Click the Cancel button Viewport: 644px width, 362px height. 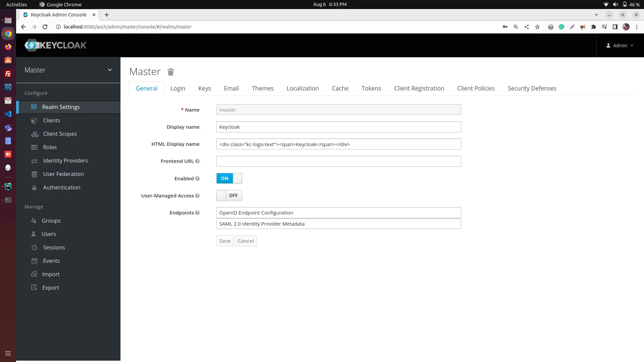[x=246, y=241]
